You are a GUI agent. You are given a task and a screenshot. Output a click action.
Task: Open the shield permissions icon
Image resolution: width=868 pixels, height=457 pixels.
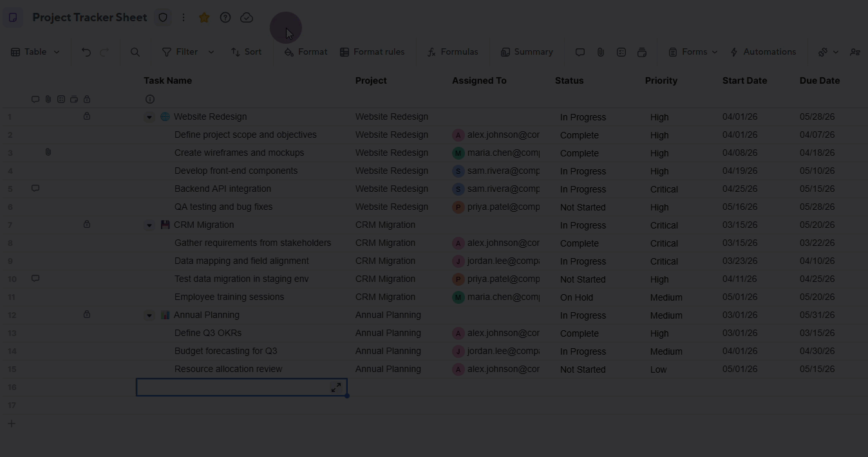163,17
